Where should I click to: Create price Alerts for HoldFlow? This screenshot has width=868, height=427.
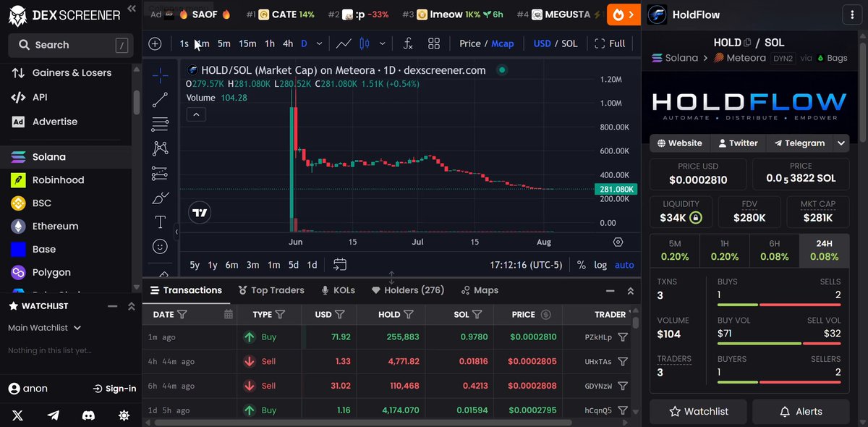tap(801, 411)
